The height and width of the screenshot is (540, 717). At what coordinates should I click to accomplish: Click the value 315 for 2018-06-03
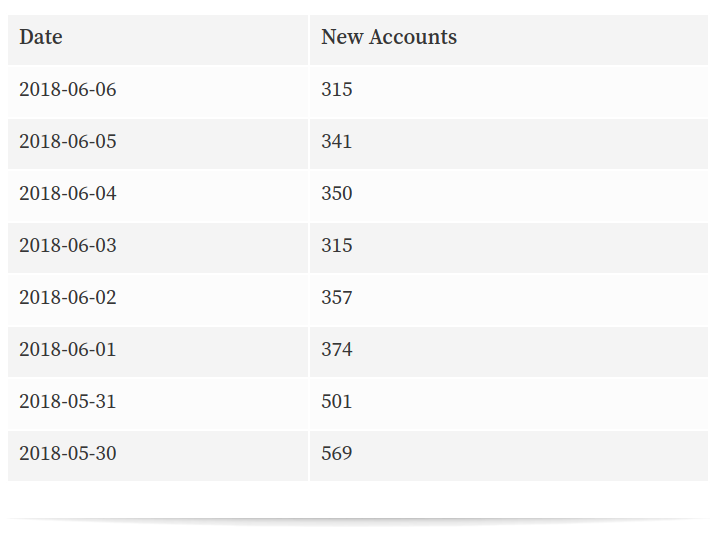337,246
